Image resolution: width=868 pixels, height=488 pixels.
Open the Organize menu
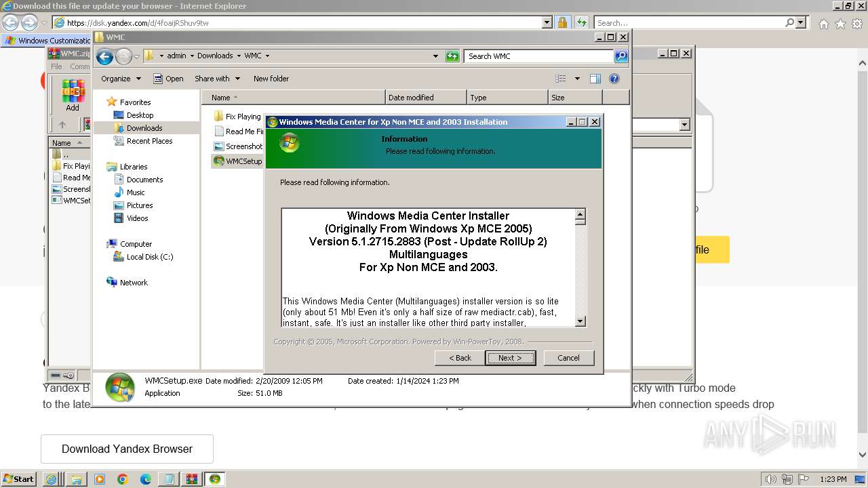pyautogui.click(x=121, y=79)
